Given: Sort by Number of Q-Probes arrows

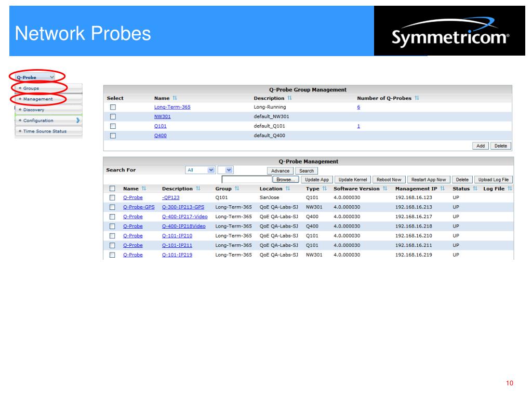Looking at the screenshot, I should [417, 98].
